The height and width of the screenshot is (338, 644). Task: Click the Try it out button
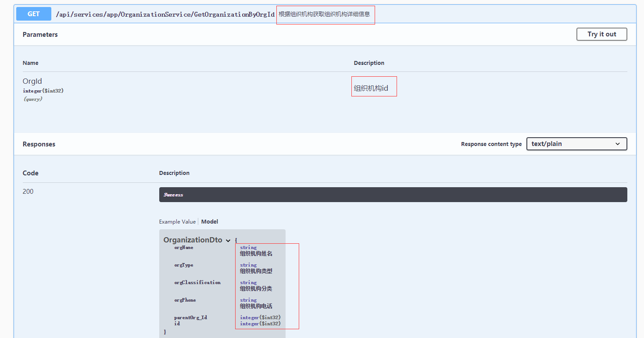(601, 34)
